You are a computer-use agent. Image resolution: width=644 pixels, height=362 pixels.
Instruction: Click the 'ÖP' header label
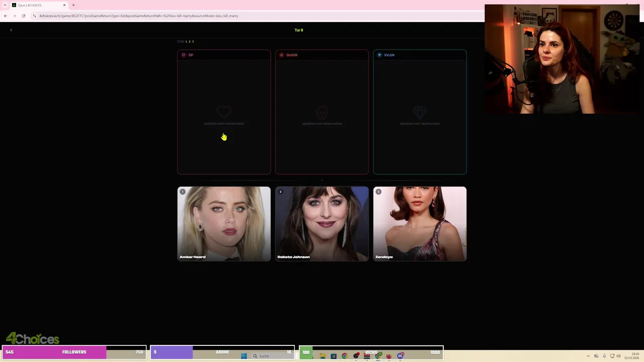[x=191, y=55]
